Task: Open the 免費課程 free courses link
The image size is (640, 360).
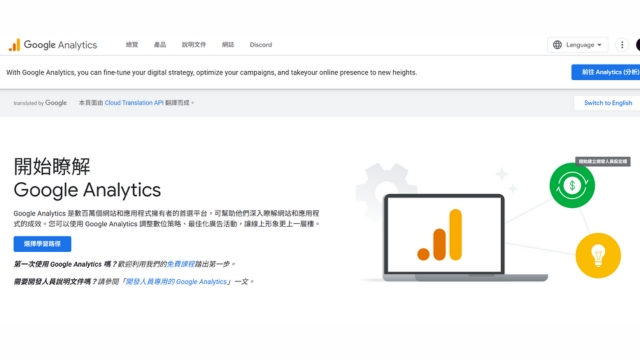Action: [181, 264]
